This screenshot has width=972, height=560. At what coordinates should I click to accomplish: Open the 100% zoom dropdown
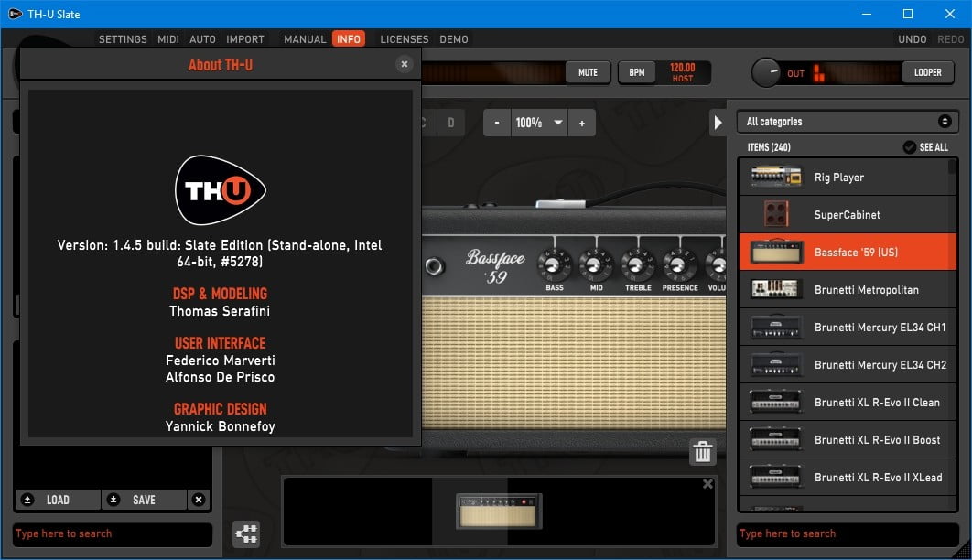click(539, 123)
